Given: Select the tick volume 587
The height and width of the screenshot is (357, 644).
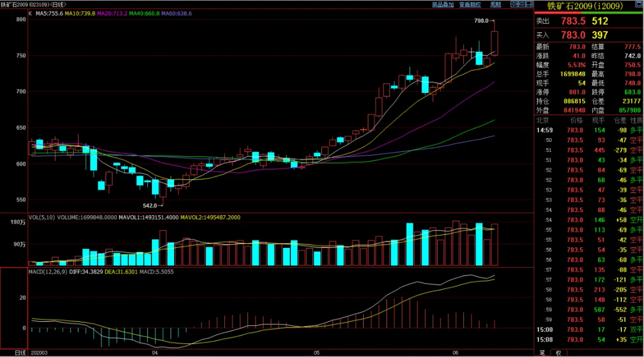Looking at the screenshot, I should click(x=600, y=309).
